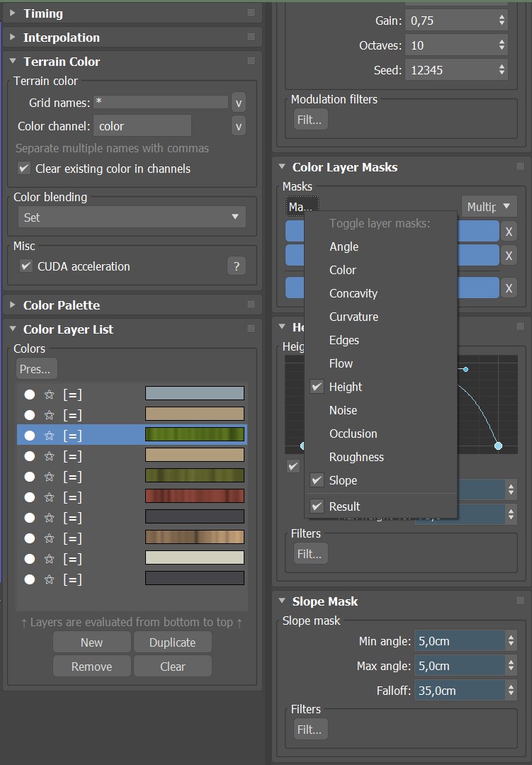The image size is (532, 765).
Task: Click the v button next to Color channel
Action: coord(239,126)
